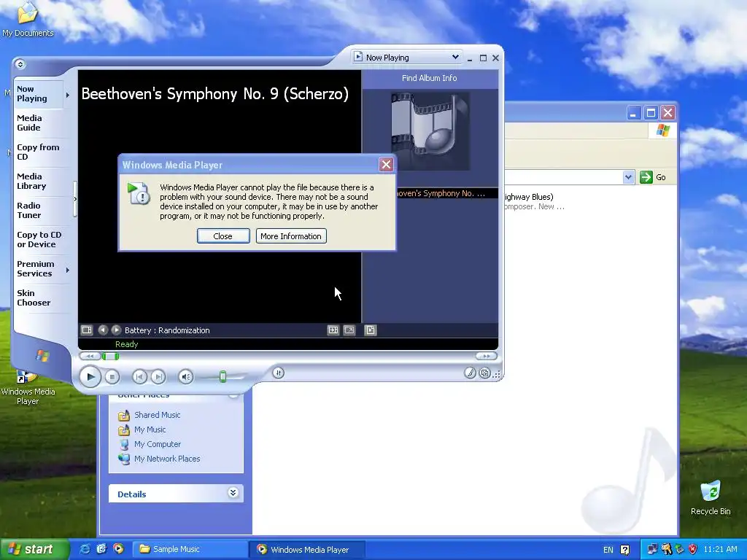The width and height of the screenshot is (747, 560).
Task: Click the network connection tray icon
Action: pyautogui.click(x=652, y=550)
